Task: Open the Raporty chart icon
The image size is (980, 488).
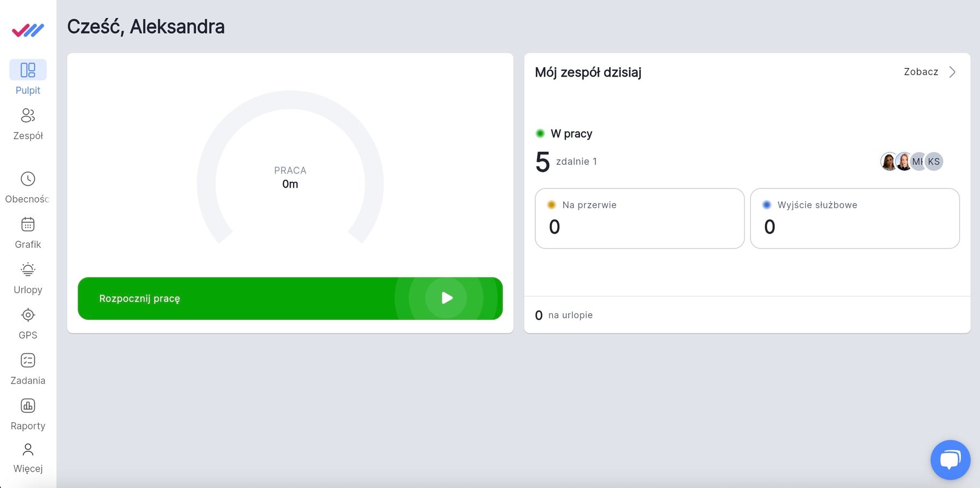Action: pyautogui.click(x=28, y=406)
